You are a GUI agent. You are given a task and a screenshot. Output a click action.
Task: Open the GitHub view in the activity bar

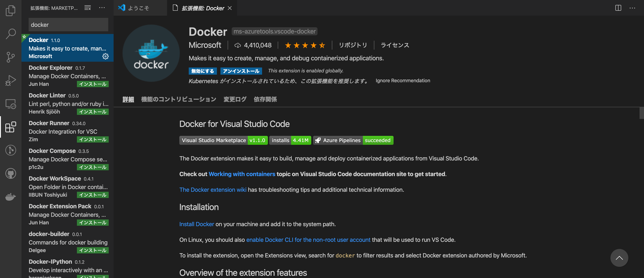(11, 173)
